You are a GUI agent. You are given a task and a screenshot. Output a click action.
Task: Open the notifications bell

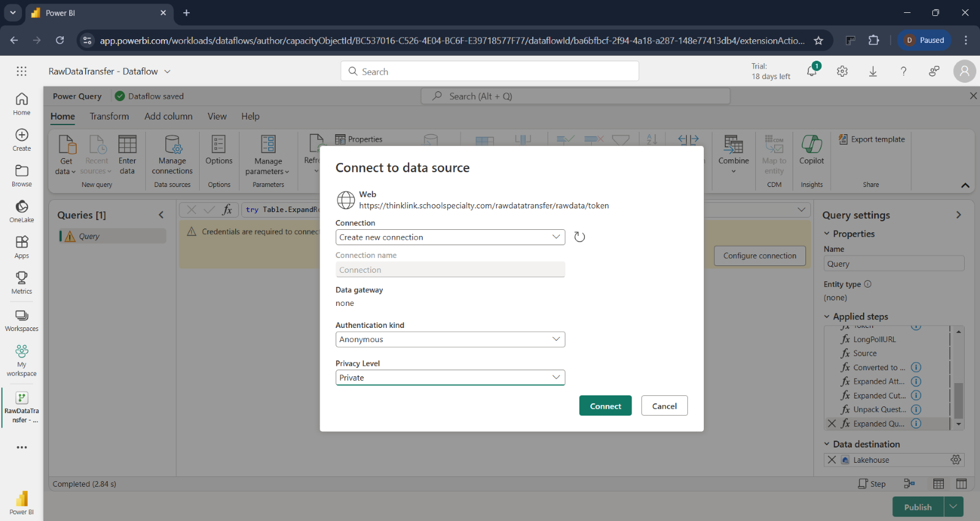pyautogui.click(x=812, y=71)
